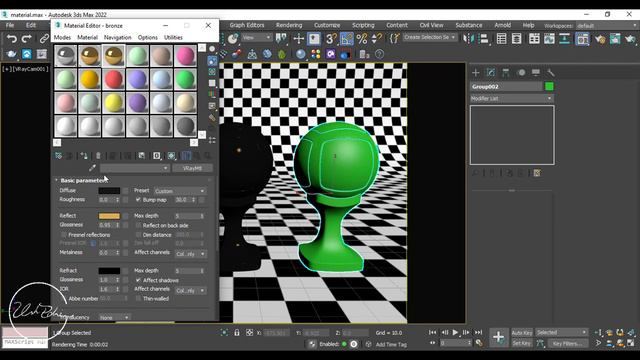
Task: Open the Rendering menu
Action: [289, 25]
